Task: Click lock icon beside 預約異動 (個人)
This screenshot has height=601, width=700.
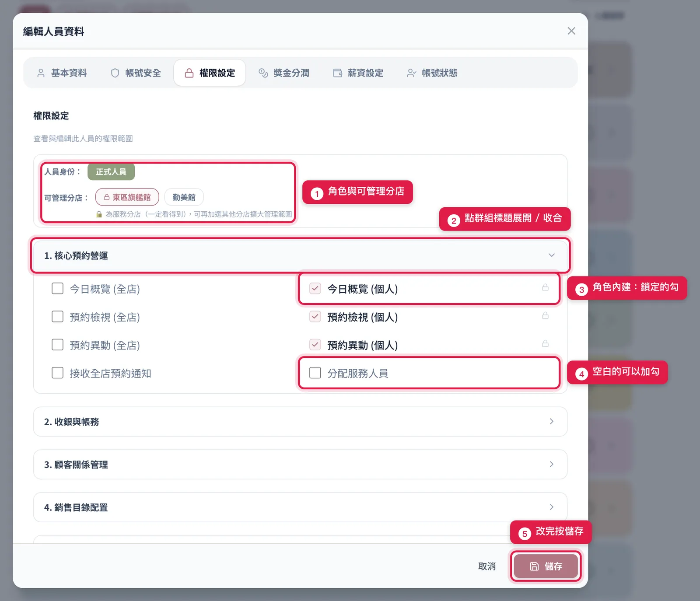Action: (545, 343)
